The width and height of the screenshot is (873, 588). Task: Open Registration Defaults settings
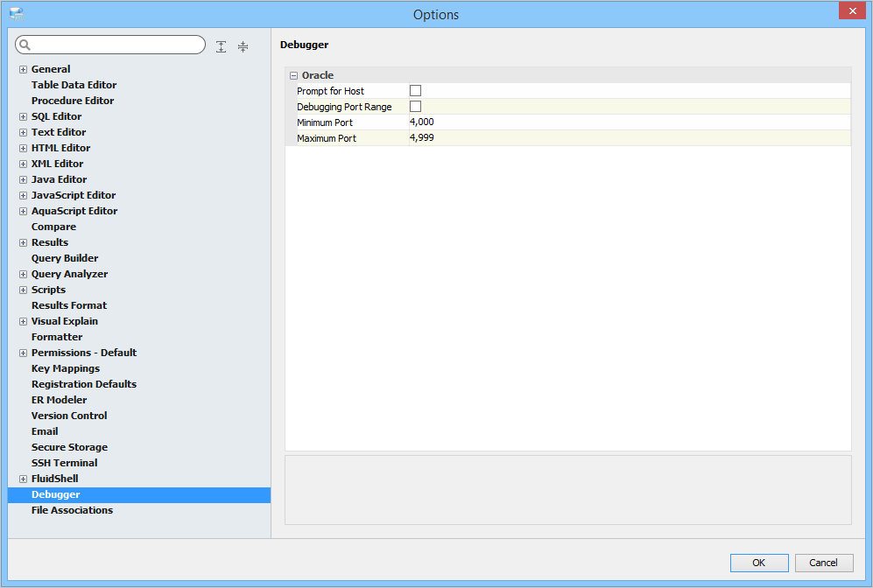(x=83, y=384)
